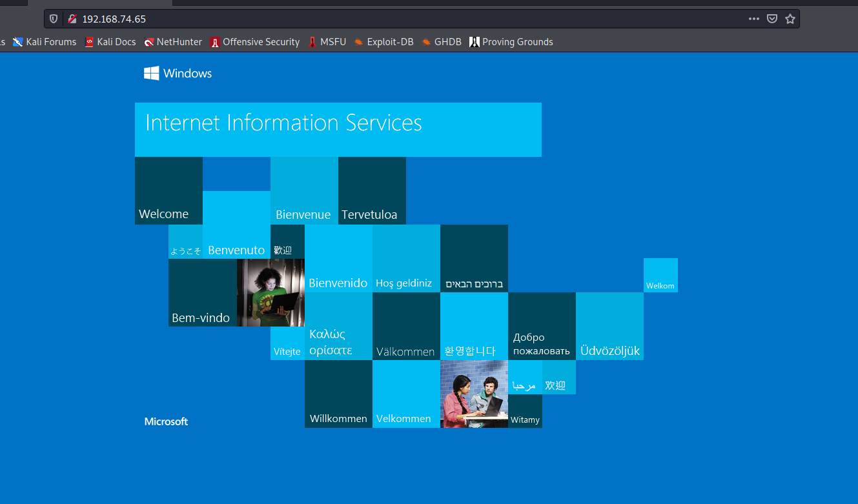The image size is (858, 504).
Task: Open the Internet Information Services banner link
Action: tap(338, 128)
